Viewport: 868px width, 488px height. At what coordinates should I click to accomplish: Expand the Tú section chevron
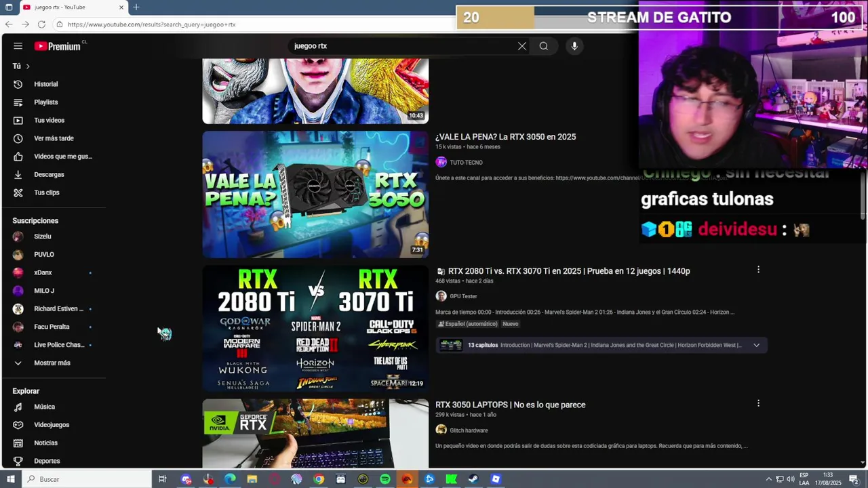pyautogui.click(x=28, y=66)
